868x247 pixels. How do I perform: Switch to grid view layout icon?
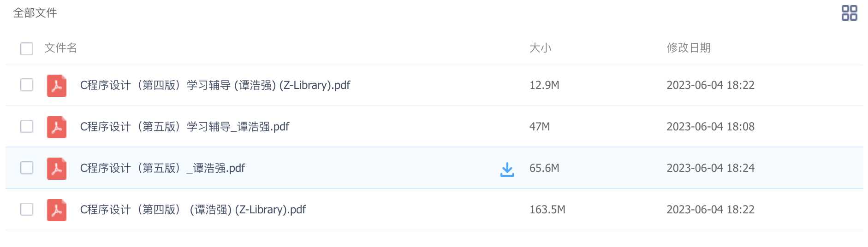pos(849,13)
